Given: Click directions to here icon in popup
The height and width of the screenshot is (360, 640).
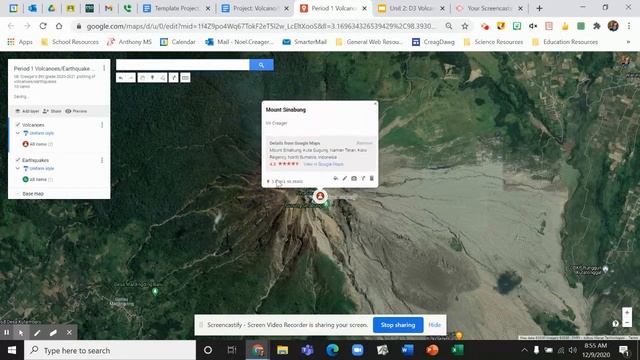Looking at the screenshot, I should pos(362,178).
